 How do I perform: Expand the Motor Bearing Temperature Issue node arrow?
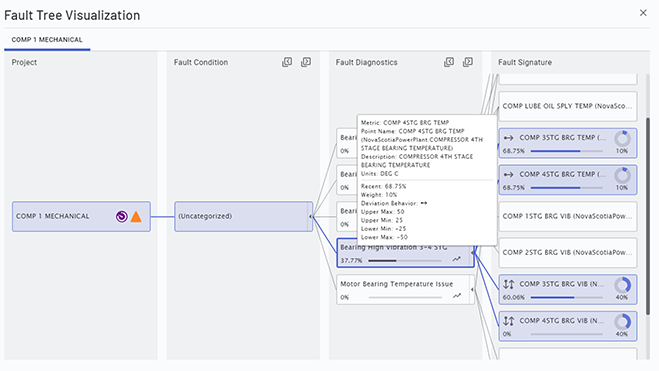pos(472,289)
